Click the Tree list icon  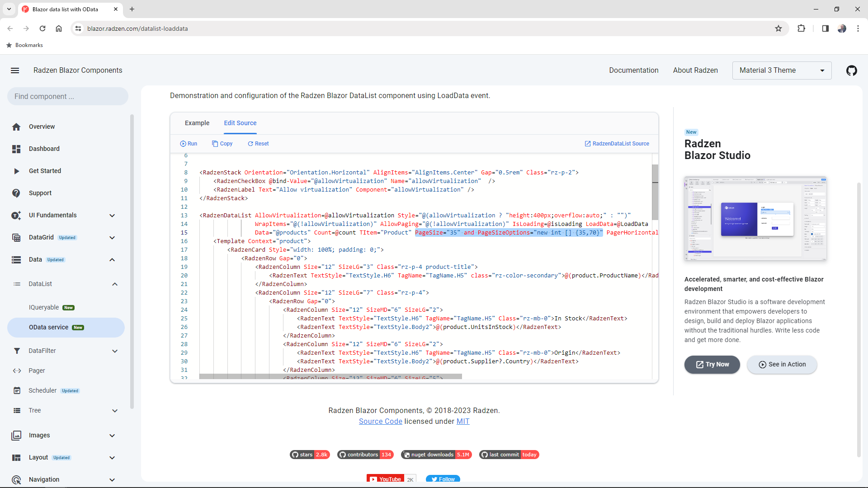pos(17,411)
